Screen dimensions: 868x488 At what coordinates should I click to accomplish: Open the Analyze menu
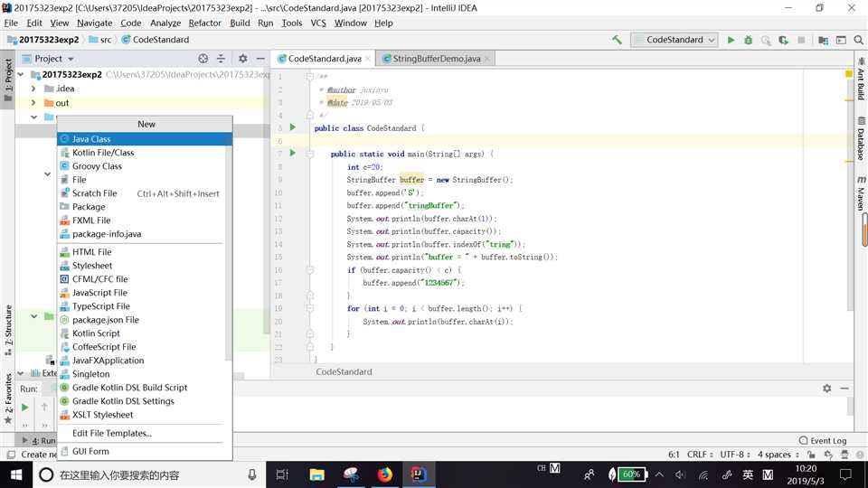[165, 23]
